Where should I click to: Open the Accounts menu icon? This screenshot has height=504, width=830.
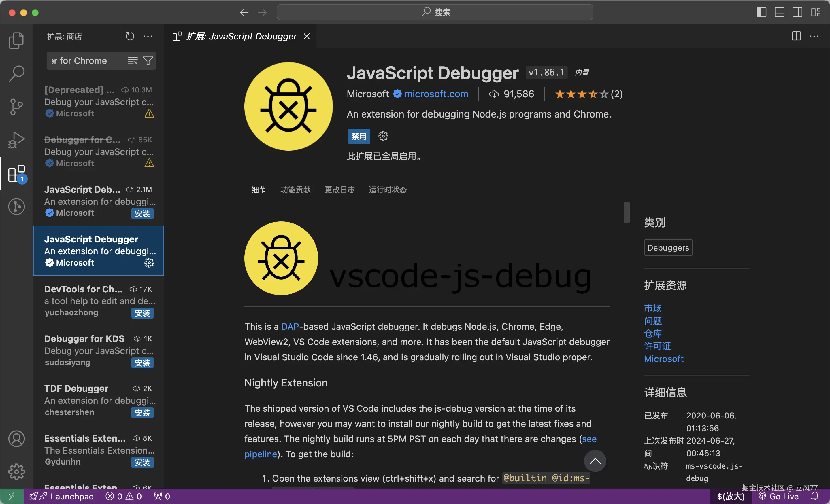coord(16,439)
